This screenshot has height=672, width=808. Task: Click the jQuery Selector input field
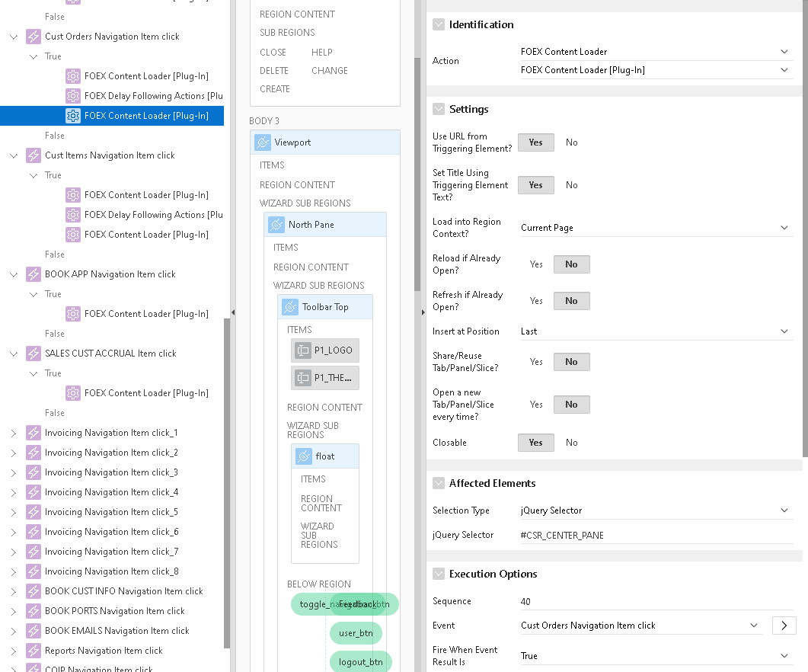(655, 536)
